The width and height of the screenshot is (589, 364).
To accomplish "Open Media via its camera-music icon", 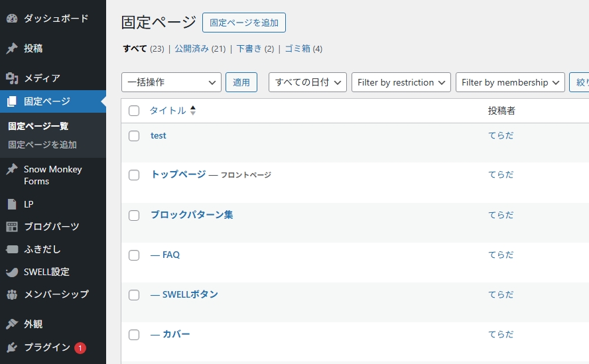I will point(12,78).
